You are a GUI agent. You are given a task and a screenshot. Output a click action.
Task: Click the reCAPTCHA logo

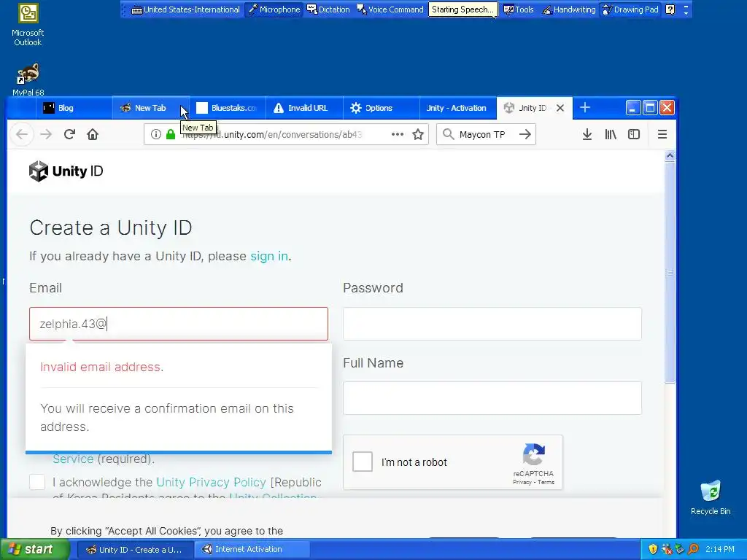pos(533,455)
